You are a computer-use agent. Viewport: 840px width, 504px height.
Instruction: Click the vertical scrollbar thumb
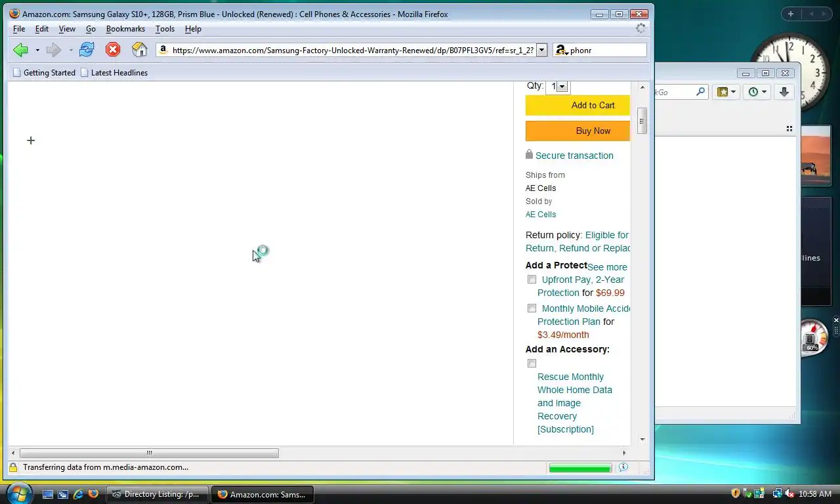coord(642,121)
